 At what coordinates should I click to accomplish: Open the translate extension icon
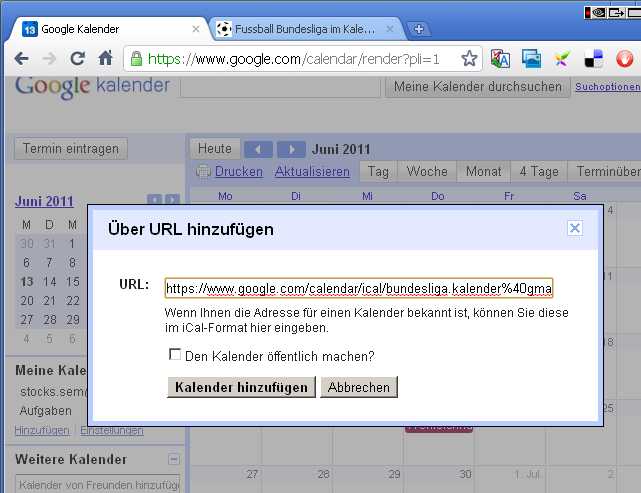[500, 59]
